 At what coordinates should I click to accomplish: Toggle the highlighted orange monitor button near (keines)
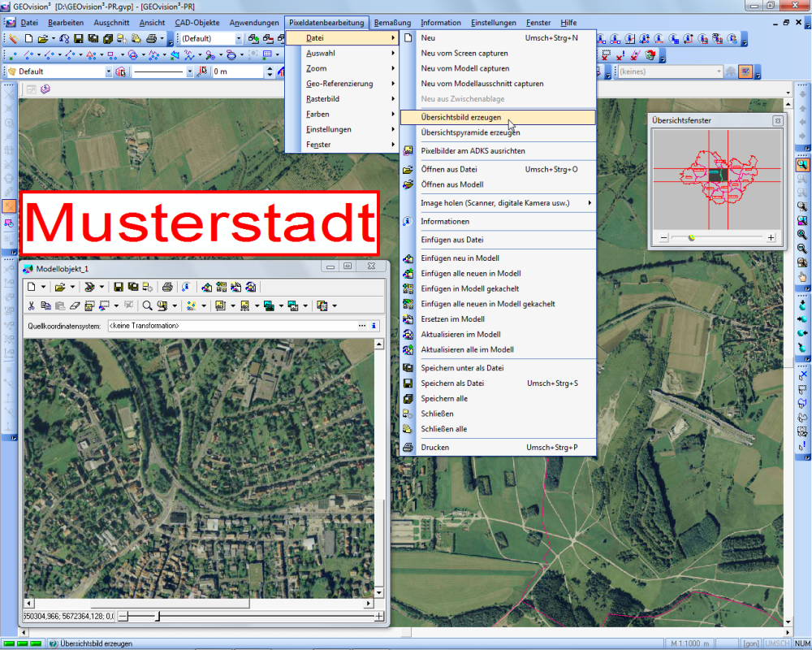coord(745,71)
